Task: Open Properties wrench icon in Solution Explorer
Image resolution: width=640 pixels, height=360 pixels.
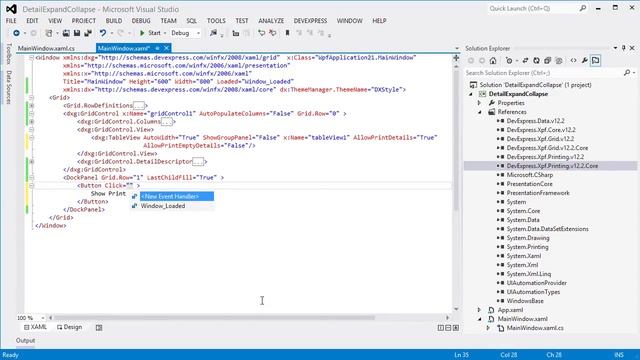Action: pos(584,60)
